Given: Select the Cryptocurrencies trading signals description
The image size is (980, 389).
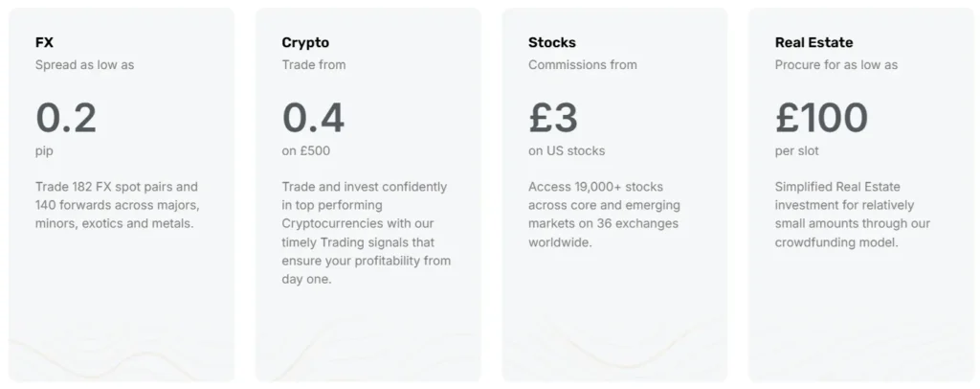Looking at the screenshot, I should click(366, 233).
